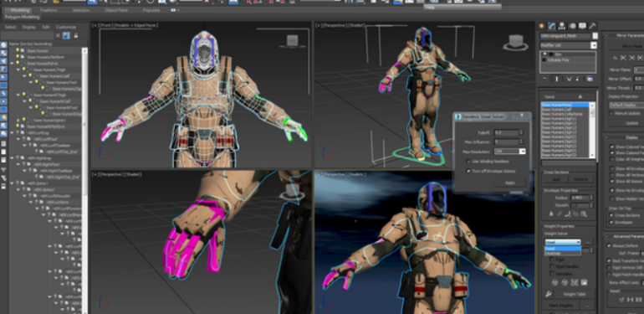Screen dimensions: 644x314
Task: Open the Modify command panel tab
Action: click(552, 26)
